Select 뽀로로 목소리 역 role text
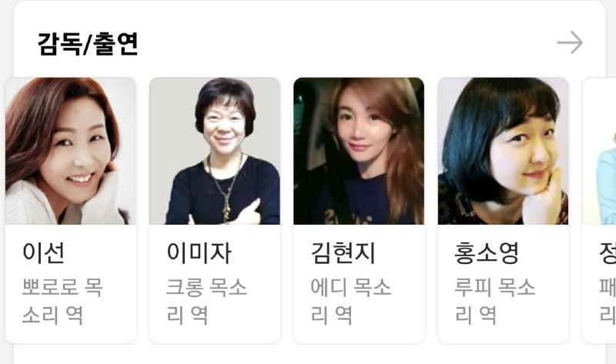 pyautogui.click(x=62, y=302)
